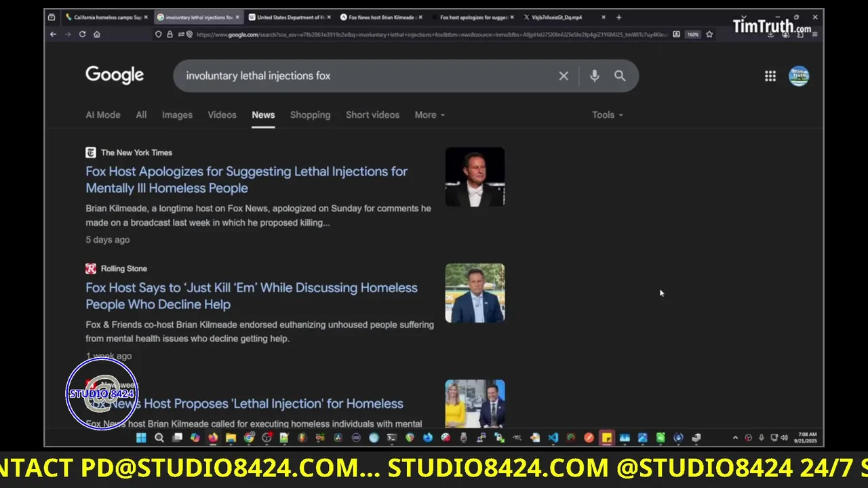
Task: Show hidden system tray icons
Action: click(735, 438)
